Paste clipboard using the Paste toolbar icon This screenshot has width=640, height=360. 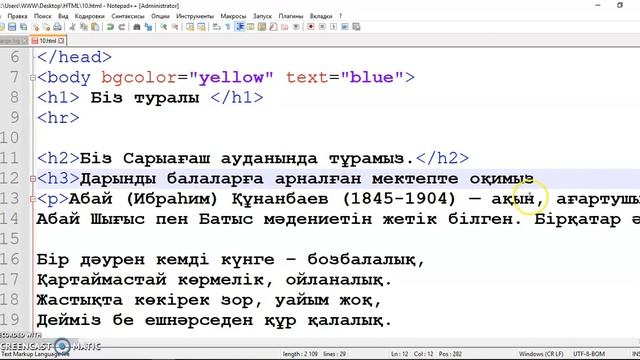(95, 27)
